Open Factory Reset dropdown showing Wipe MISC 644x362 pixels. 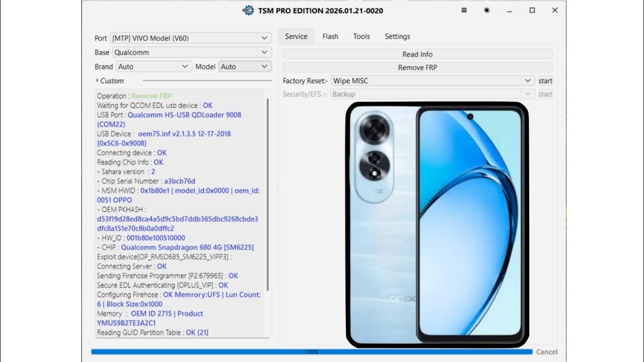tap(432, 80)
